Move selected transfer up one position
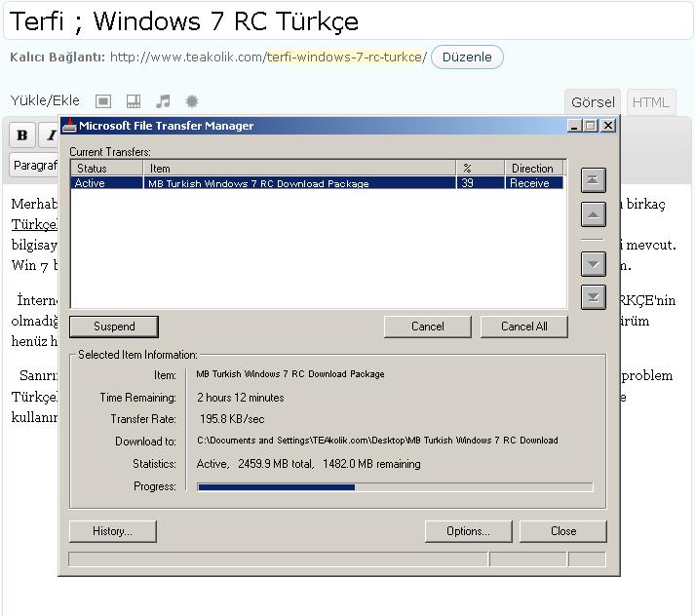Viewport: 695px width, 616px height. (593, 214)
